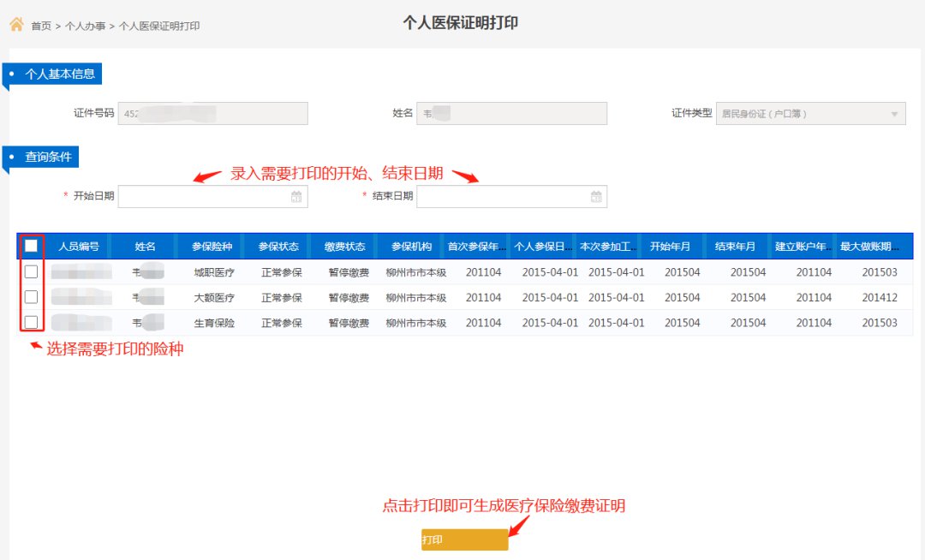Expand the 证件类型 dropdown arrow

(x=895, y=114)
